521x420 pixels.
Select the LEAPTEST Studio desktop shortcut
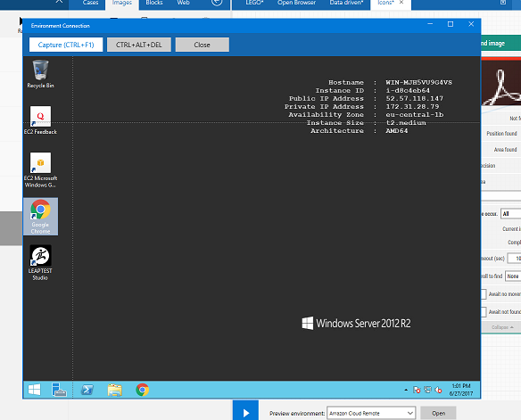point(40,263)
